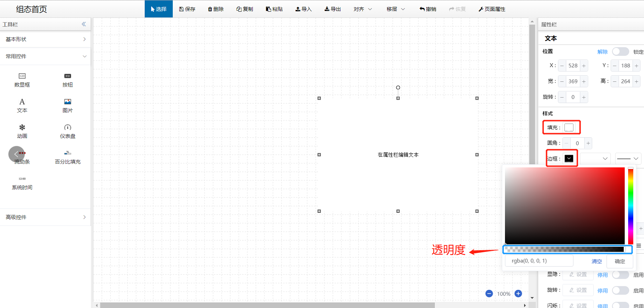Image resolution: width=644 pixels, height=308 pixels.
Task: Increase the 圆角 corner radius value
Action: coord(588,143)
